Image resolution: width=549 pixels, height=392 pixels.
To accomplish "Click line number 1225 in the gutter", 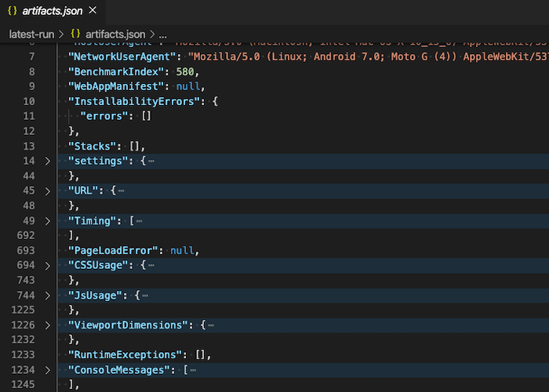I will (23, 310).
